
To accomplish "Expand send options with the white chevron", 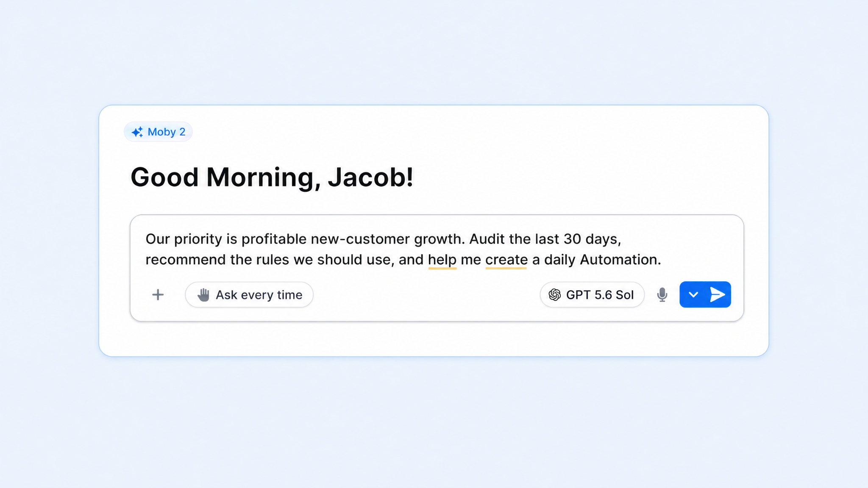I will (x=693, y=294).
